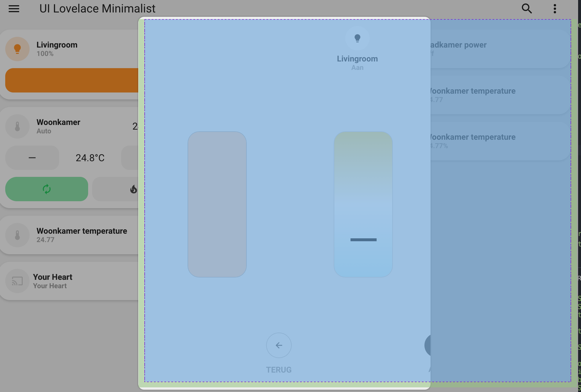Toggle the Livingroom light via its orange bar

[70, 80]
